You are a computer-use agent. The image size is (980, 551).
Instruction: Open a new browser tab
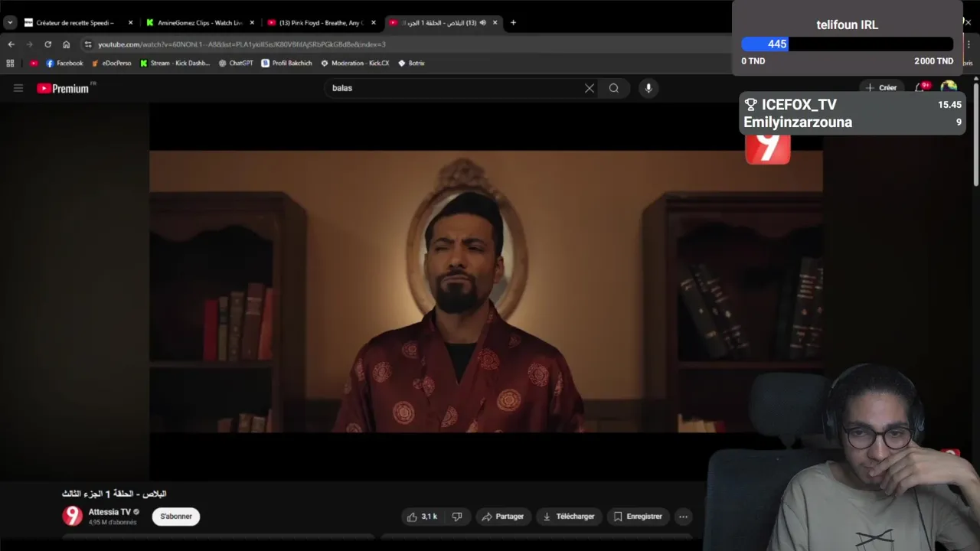[513, 22]
